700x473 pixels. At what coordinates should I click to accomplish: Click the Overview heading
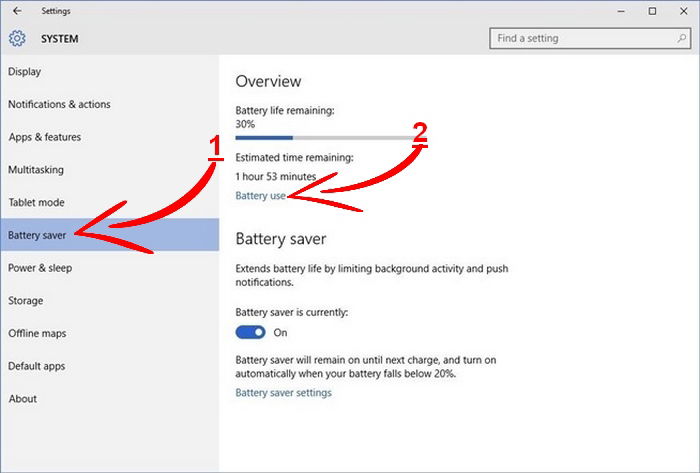click(268, 81)
